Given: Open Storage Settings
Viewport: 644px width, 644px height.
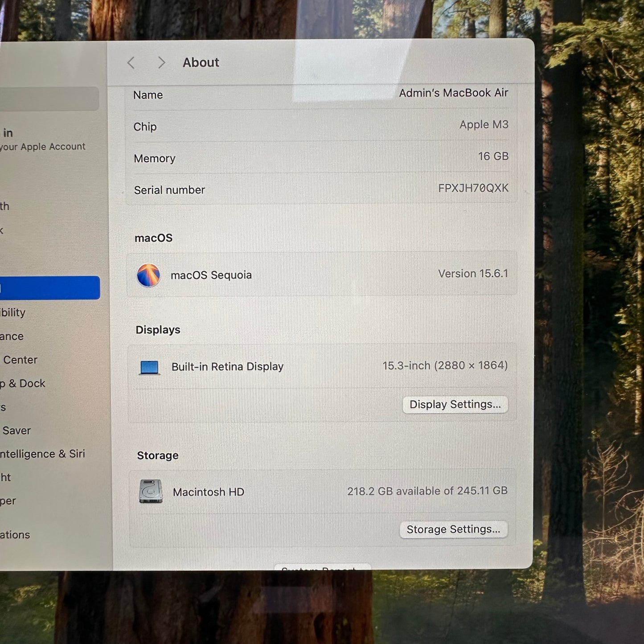Looking at the screenshot, I should pos(453,529).
